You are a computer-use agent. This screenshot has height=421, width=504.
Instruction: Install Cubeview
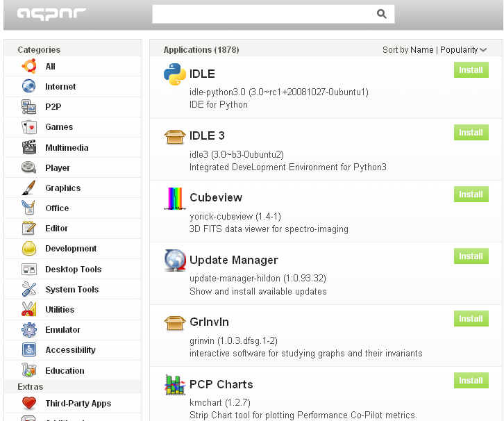coord(471,195)
